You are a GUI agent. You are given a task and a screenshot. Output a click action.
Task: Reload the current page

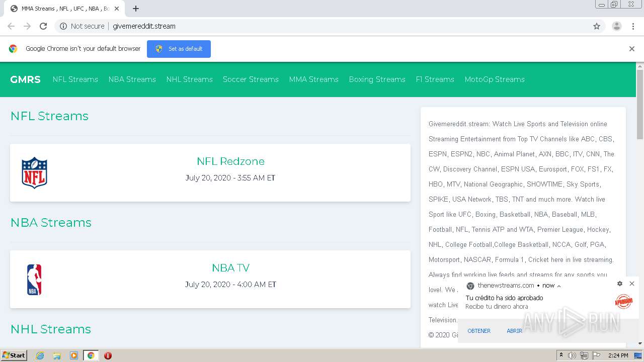(43, 26)
